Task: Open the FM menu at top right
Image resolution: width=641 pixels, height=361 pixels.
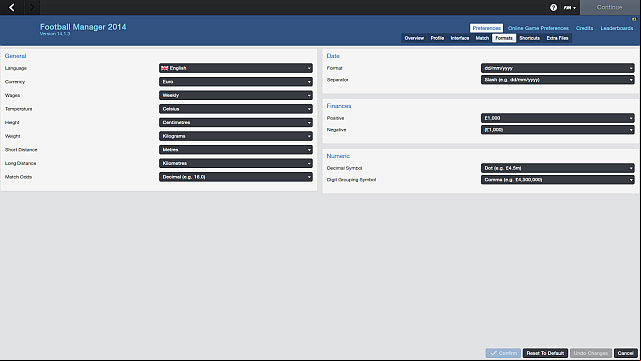Action: (x=569, y=7)
